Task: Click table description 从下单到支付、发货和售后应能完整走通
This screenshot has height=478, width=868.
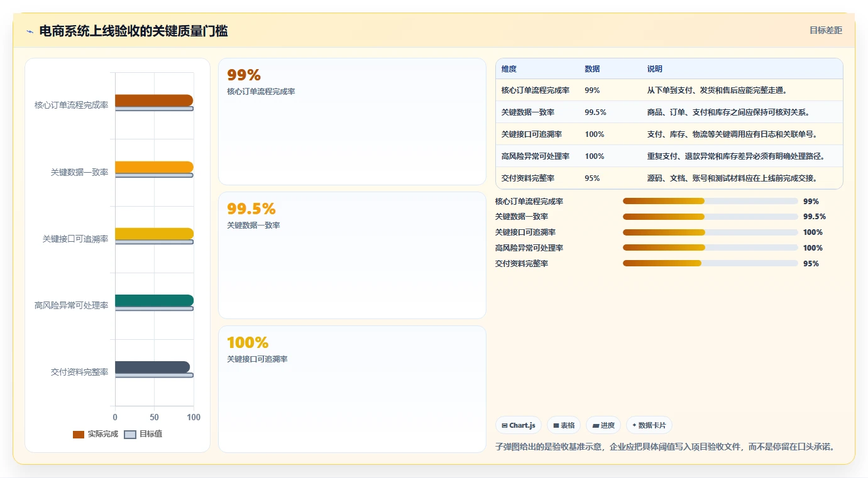Action: 718,90
